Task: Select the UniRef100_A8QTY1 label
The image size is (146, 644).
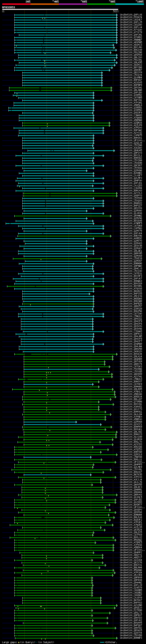Action: (x=131, y=555)
